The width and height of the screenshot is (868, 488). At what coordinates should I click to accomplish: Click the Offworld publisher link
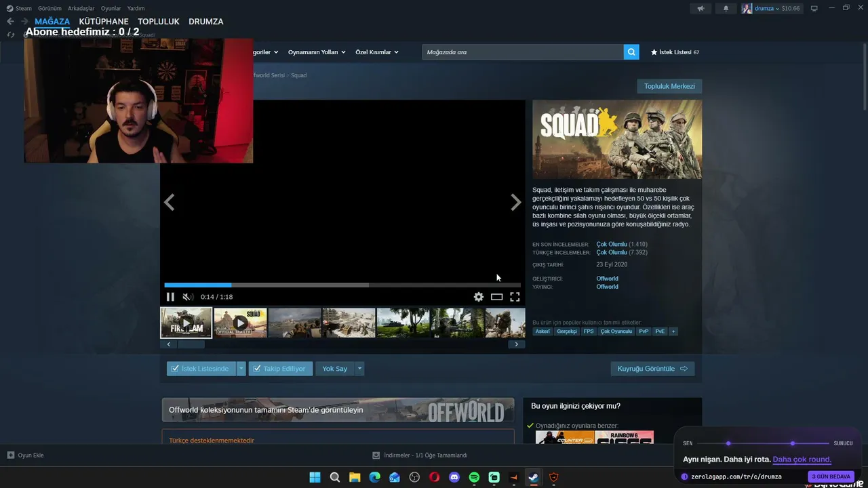608,287
